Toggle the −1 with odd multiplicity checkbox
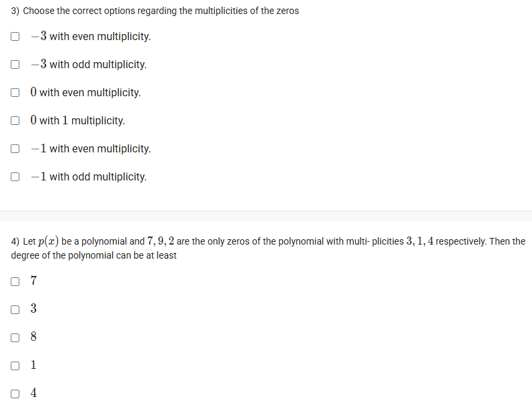The height and width of the screenshot is (411, 532). (x=15, y=176)
